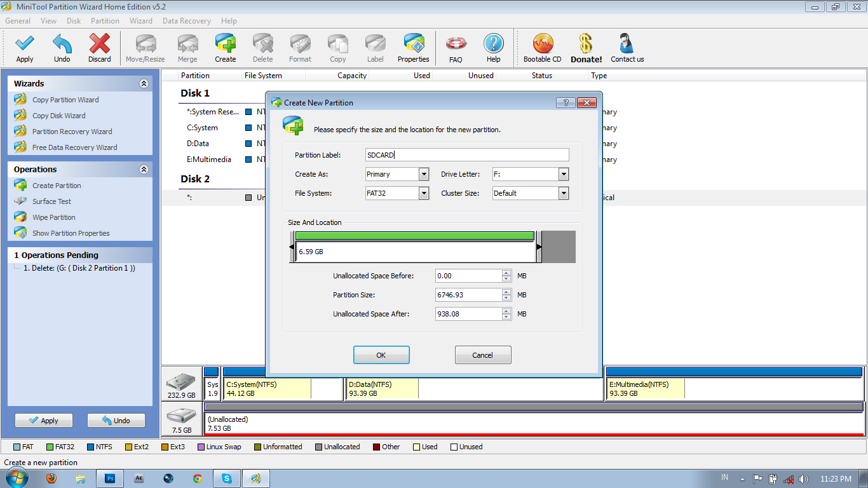Screen dimensions: 868x488
Task: Launch the Copy Disk Wizard
Action: coord(58,116)
